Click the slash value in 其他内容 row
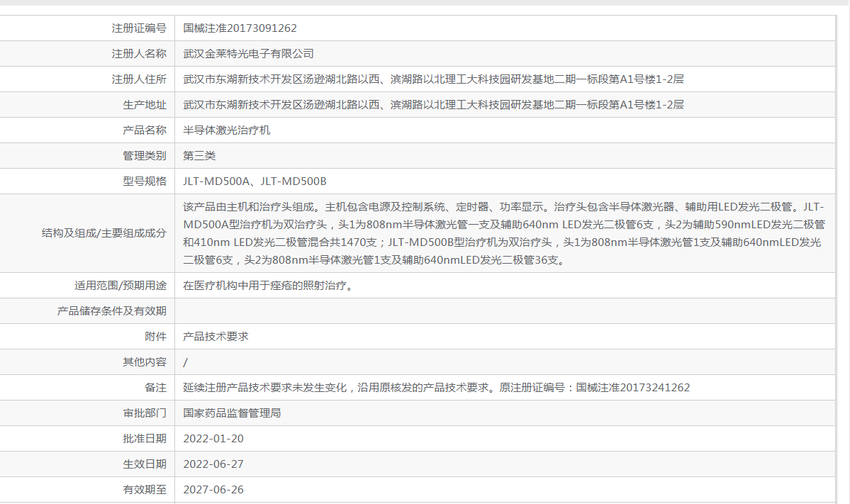 click(186, 362)
